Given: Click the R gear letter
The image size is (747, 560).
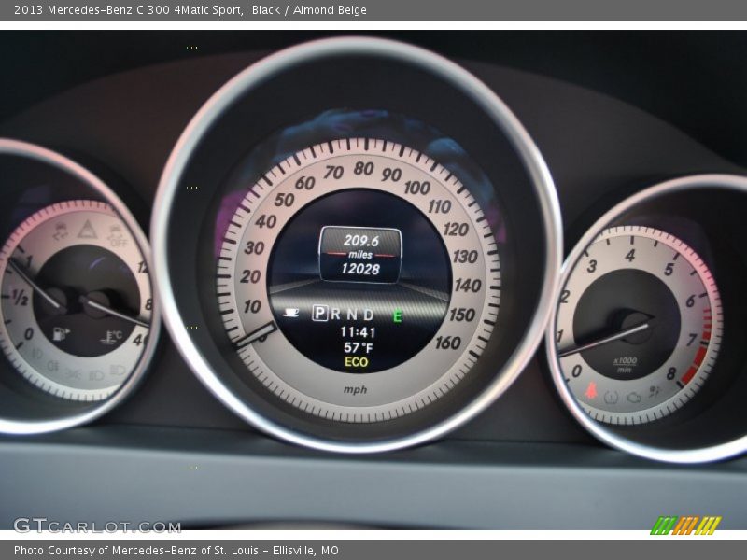Looking at the screenshot, I should coord(335,314).
